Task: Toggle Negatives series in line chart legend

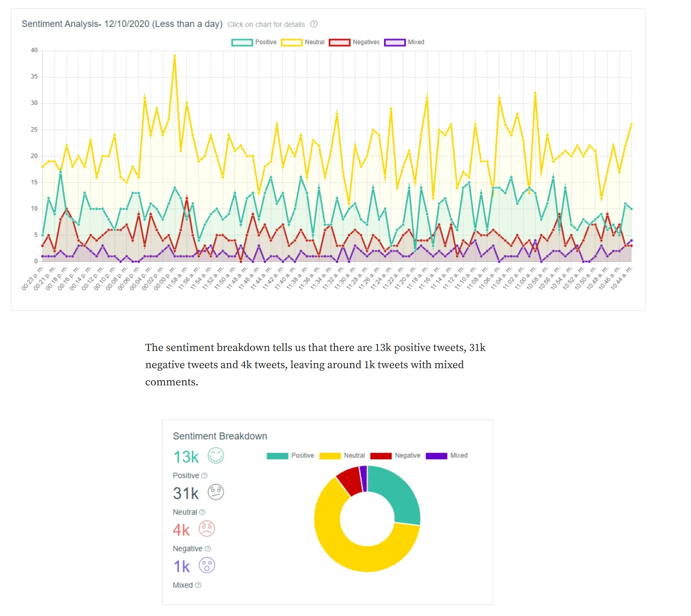Action: click(354, 42)
